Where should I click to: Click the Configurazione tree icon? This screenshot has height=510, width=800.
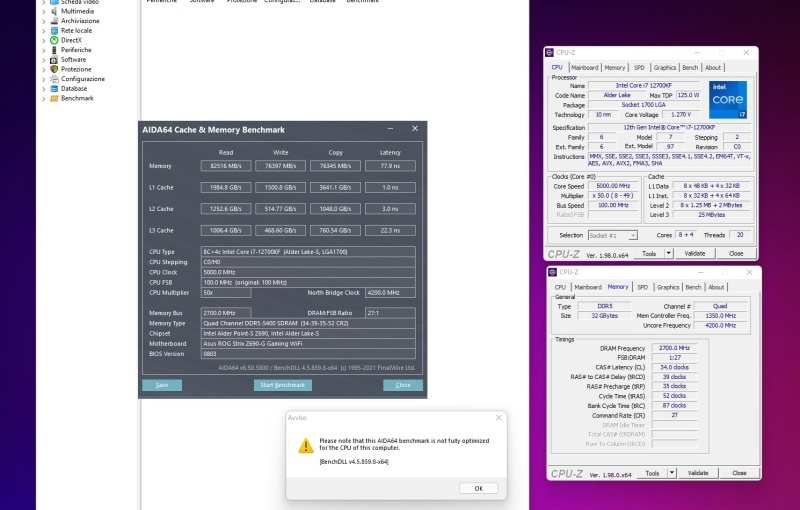[54, 79]
